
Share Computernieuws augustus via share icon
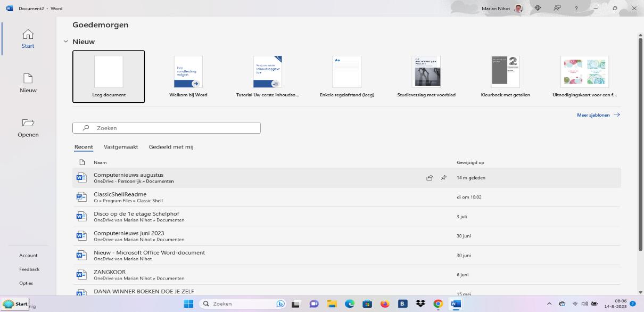[x=430, y=178]
